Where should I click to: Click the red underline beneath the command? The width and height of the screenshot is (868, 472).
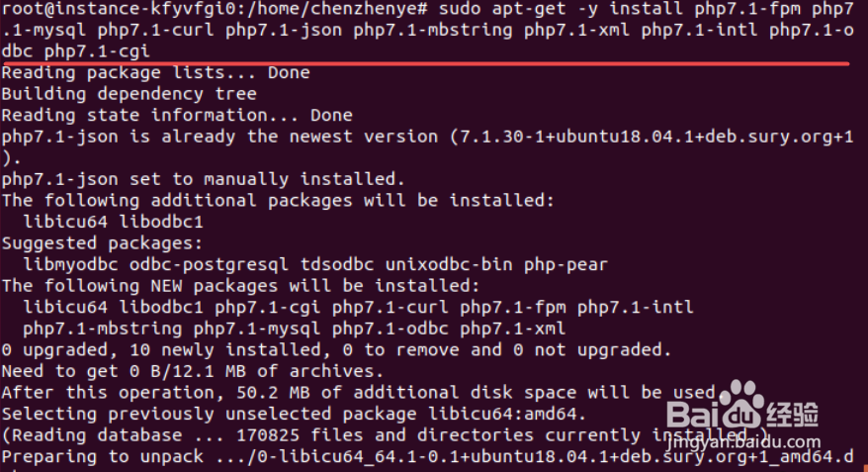[425, 61]
